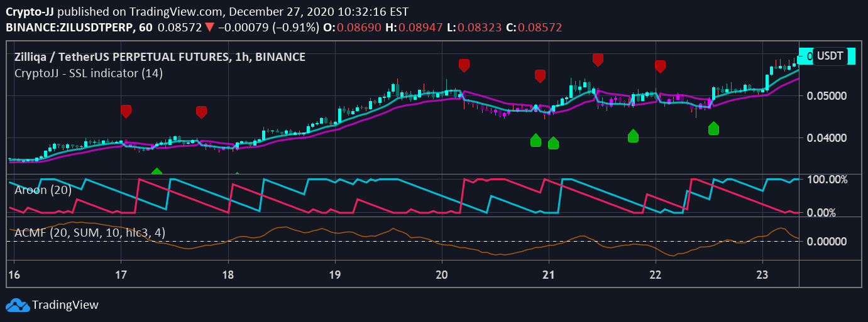Click the red sell marker between dates 21 and 22
868x322 pixels.
coord(598,60)
